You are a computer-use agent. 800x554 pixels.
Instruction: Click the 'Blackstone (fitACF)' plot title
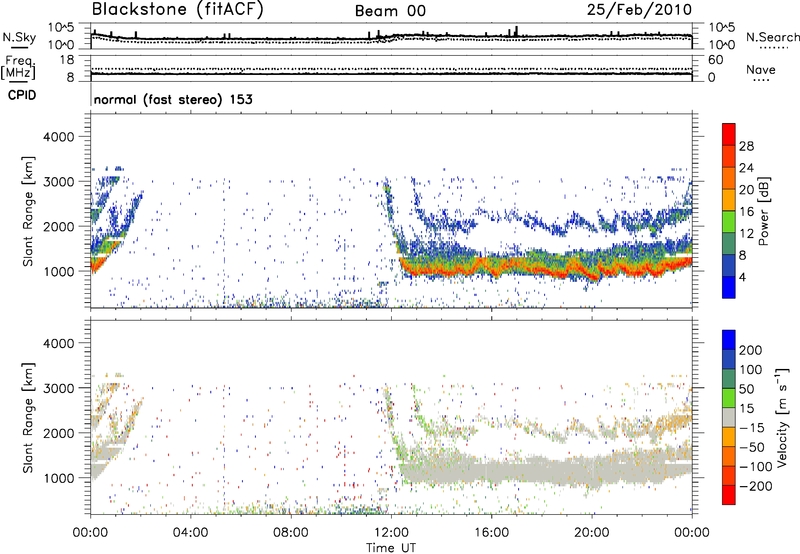tap(178, 9)
